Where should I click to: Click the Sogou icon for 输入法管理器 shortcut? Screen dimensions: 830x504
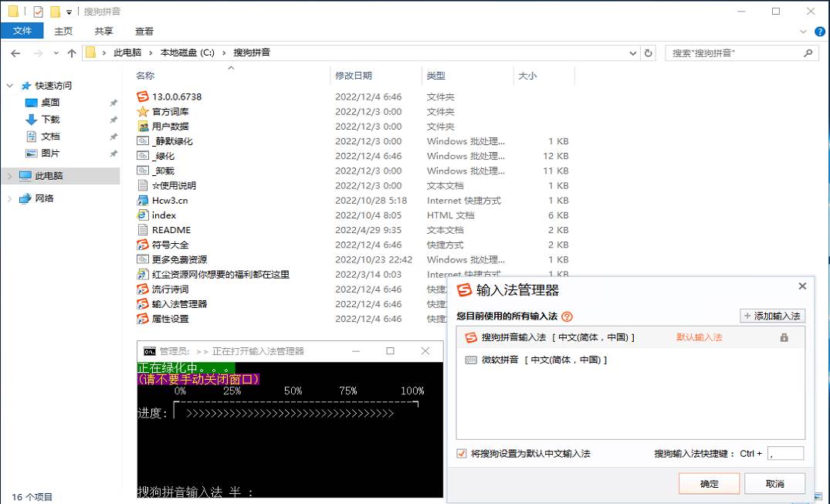tap(142, 304)
